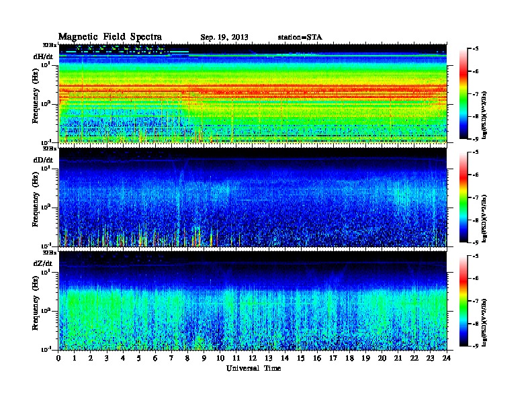Click hour 5 on the time axis

[x=139, y=359]
